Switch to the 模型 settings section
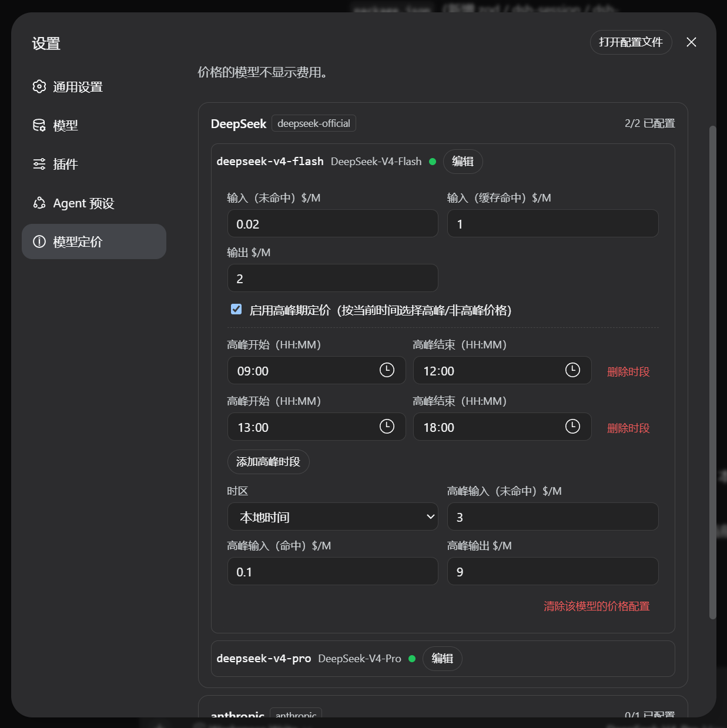This screenshot has width=727, height=728. (94, 126)
